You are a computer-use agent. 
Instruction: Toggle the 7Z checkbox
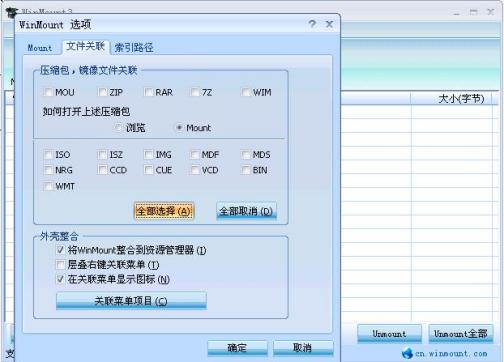(x=195, y=92)
